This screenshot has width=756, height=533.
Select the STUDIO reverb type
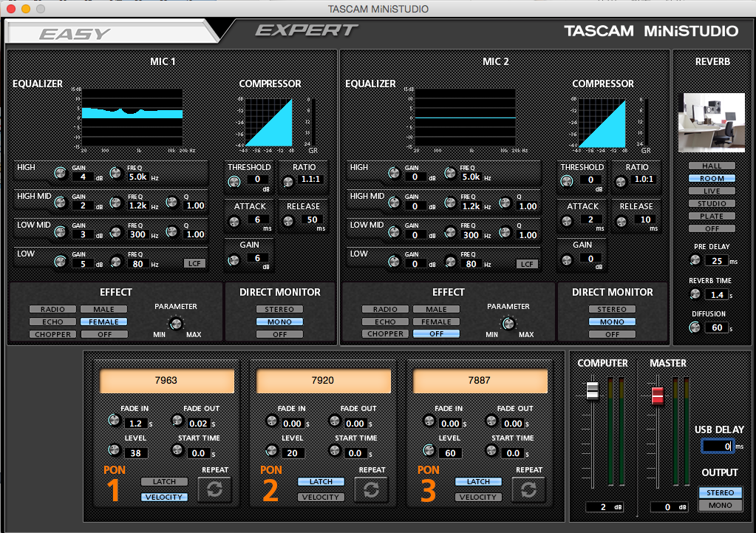[x=712, y=203]
